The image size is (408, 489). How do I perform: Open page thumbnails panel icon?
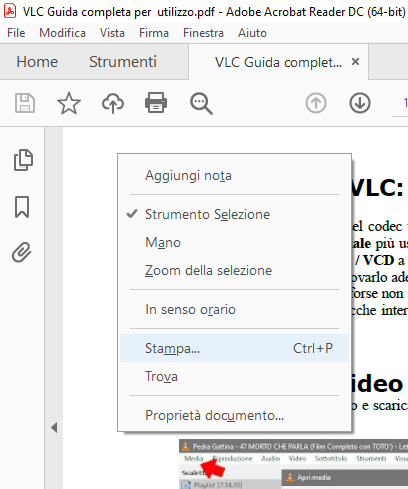23,160
